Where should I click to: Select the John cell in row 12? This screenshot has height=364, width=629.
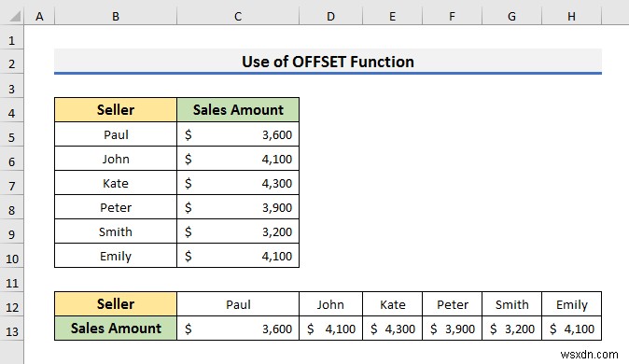pyautogui.click(x=330, y=304)
